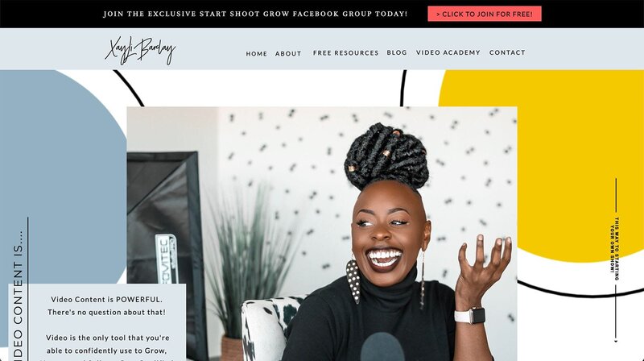Click the small down arrow below the vertical line
This screenshot has width=644, height=361.
tap(616, 341)
